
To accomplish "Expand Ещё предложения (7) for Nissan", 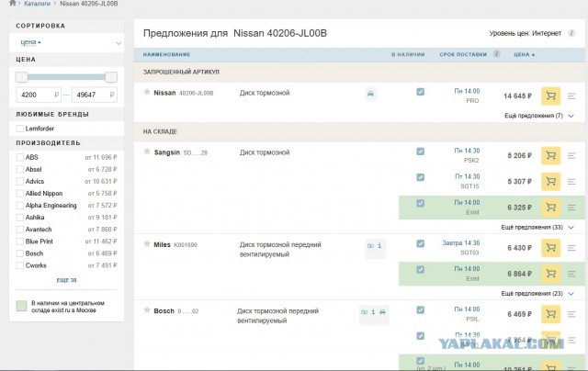I will coord(539,116).
